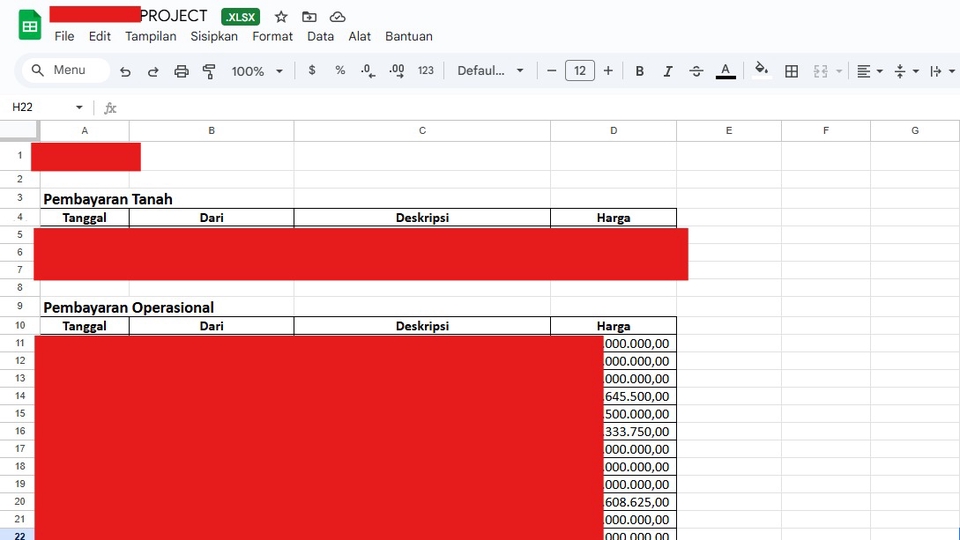960x540 pixels.
Task: Click the .XLSX file format badge
Action: point(241,17)
